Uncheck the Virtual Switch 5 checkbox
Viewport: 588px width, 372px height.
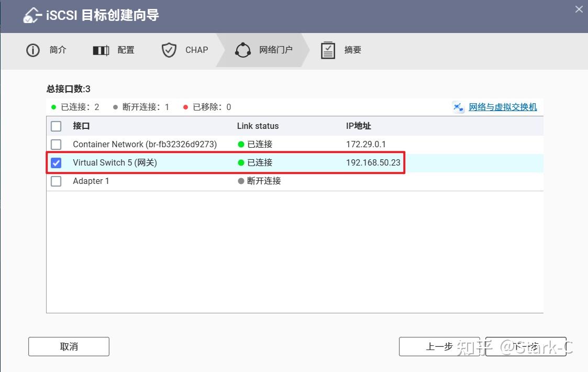click(56, 162)
